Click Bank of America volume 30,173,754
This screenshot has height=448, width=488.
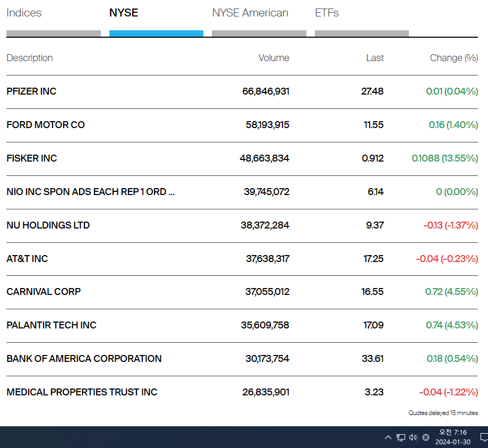[x=267, y=359]
